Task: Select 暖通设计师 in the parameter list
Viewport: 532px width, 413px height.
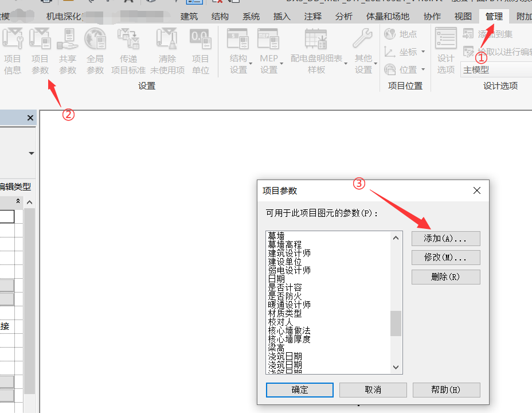Action: coord(289,305)
